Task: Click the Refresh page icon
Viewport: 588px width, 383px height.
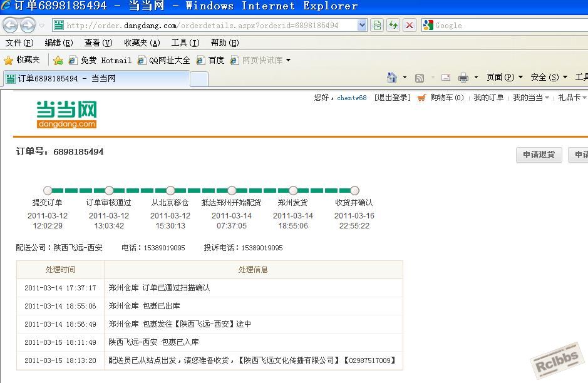Action: click(393, 26)
